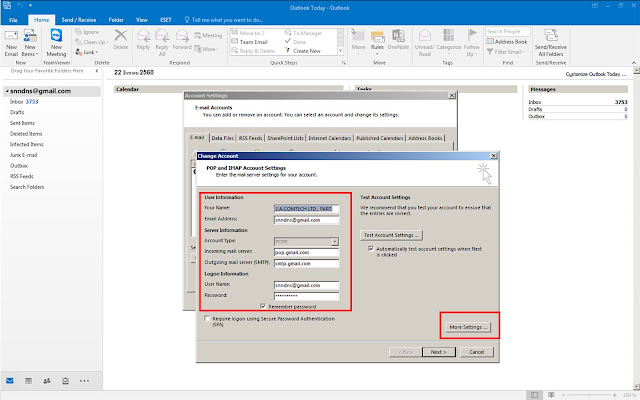Click the Next button
This screenshot has height=400, width=640.
coord(438,352)
